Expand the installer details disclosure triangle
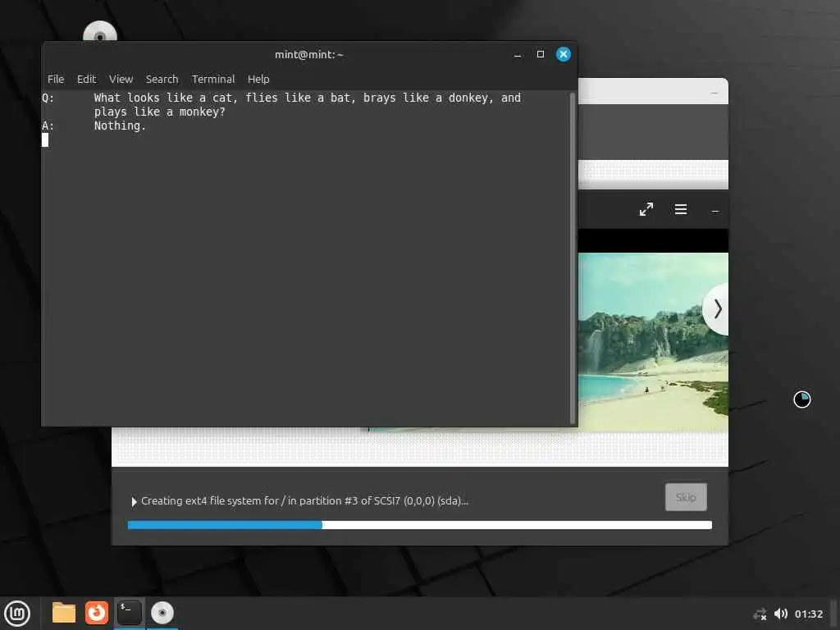The width and height of the screenshot is (840, 630). coord(134,501)
